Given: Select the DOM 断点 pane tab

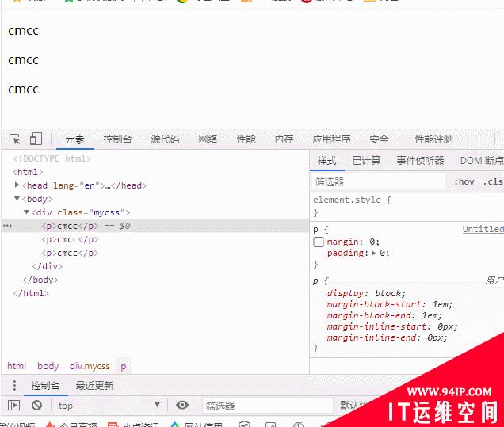Looking at the screenshot, I should (482, 160).
